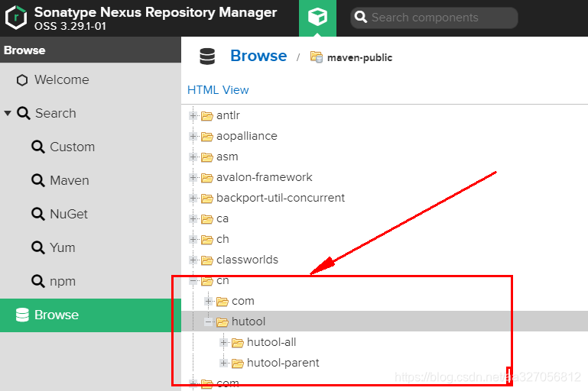Select the hutool-parent folder icon

point(237,363)
